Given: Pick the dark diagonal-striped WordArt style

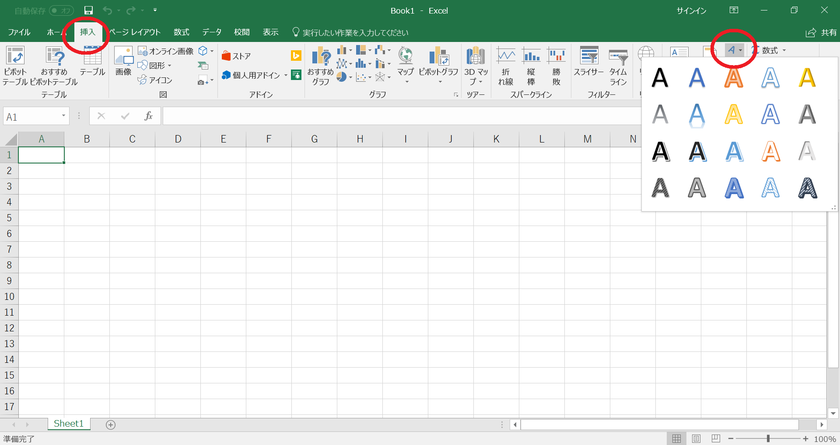Looking at the screenshot, I should [x=807, y=188].
